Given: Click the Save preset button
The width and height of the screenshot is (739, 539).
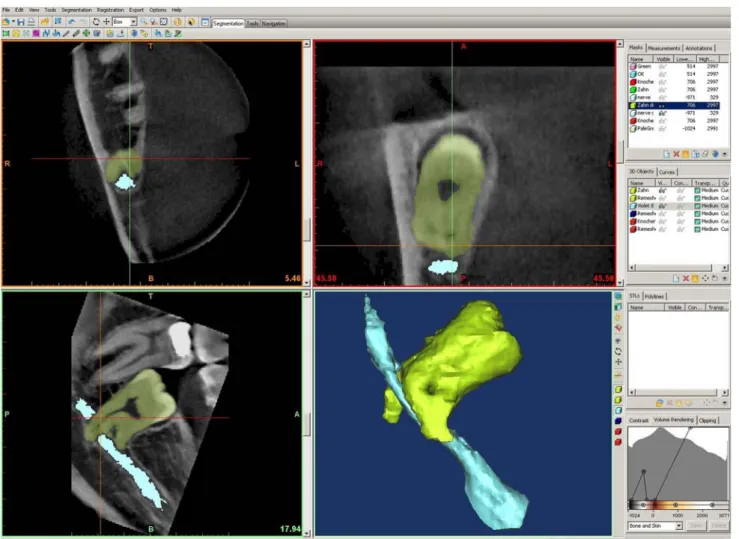Looking at the screenshot, I should [x=696, y=525].
